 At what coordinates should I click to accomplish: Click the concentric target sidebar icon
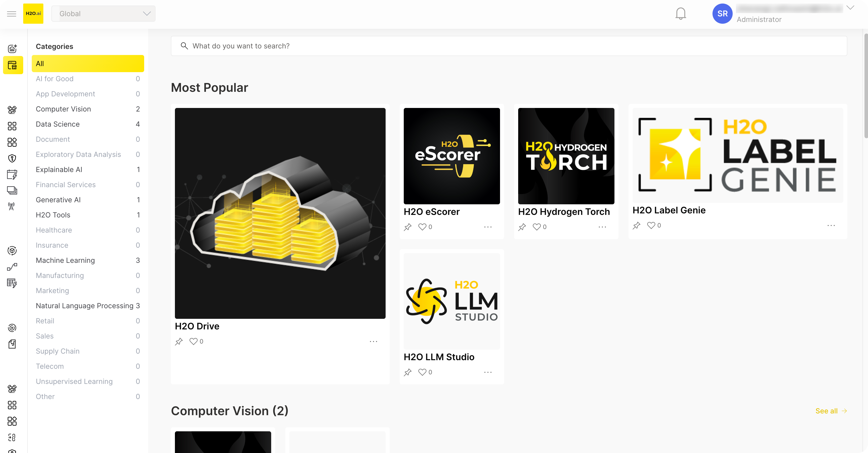coord(12,328)
